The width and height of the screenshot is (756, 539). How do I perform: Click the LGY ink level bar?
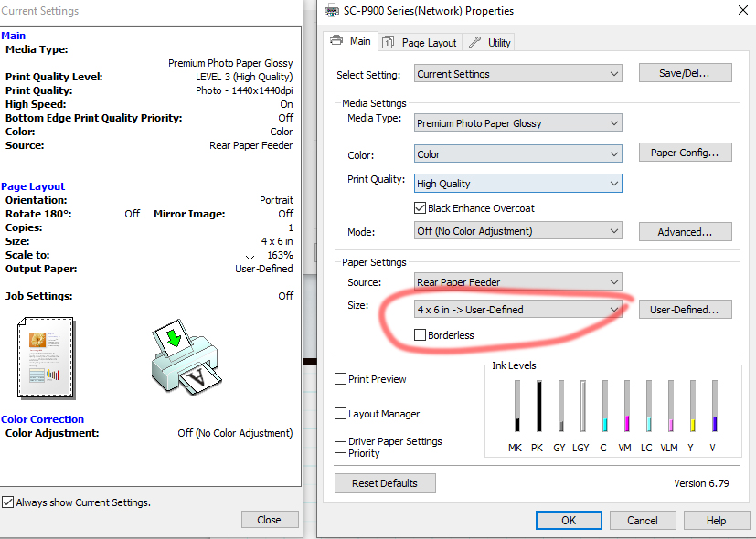[x=583, y=406]
